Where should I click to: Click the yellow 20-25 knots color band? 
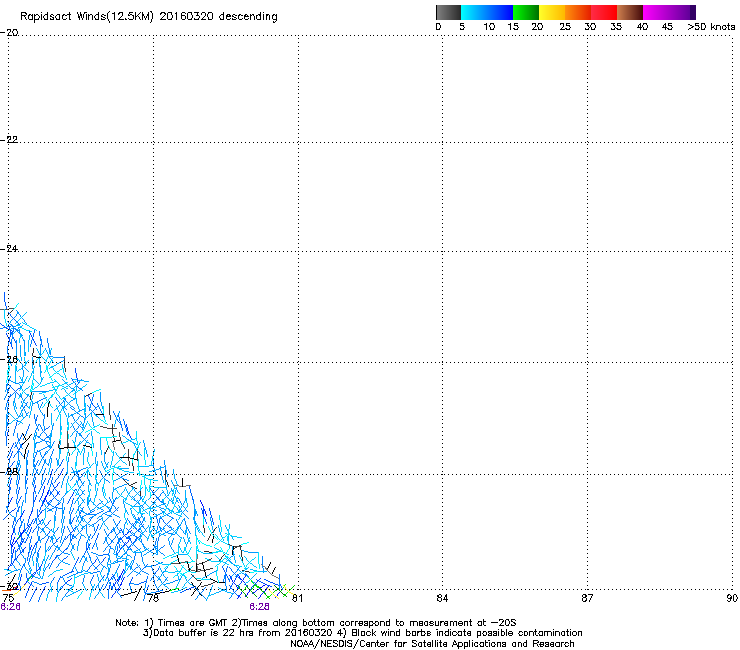click(552, 12)
